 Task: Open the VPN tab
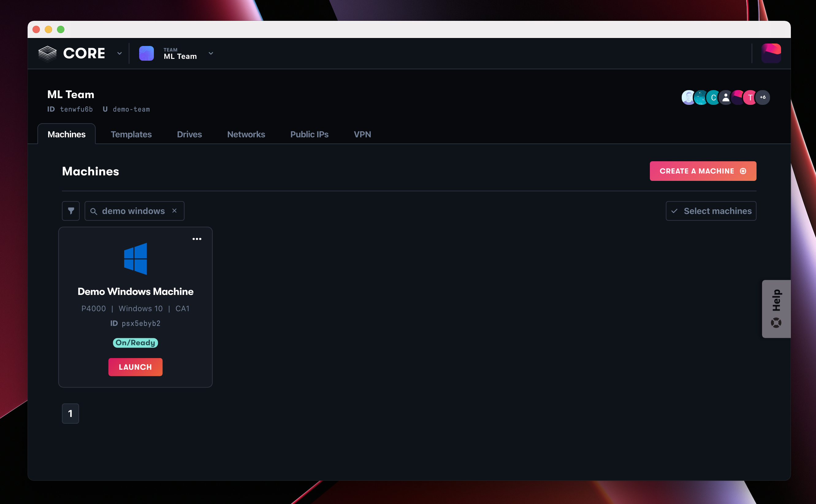pos(362,134)
